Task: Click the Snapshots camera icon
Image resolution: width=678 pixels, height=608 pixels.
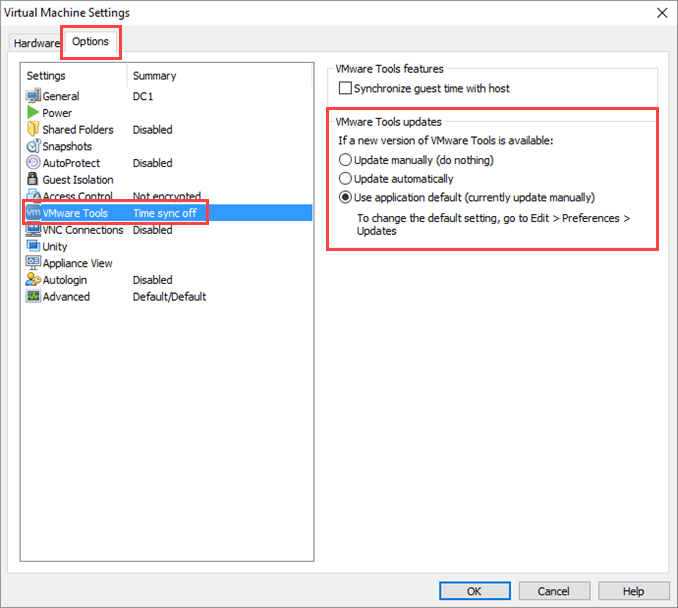Action: click(33, 146)
